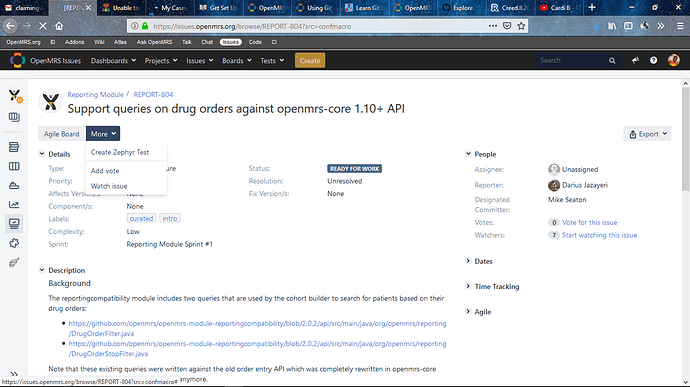Viewport: 690px width, 387px height.
Task: Switch to the Unable to browser tab
Action: [121, 7]
